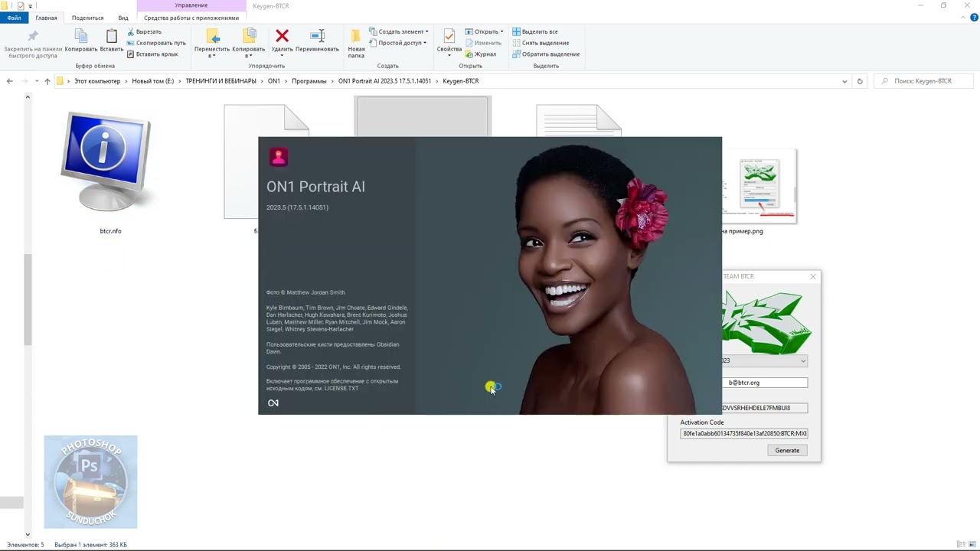Select the btcr.nfo file icon

pyautogui.click(x=106, y=162)
